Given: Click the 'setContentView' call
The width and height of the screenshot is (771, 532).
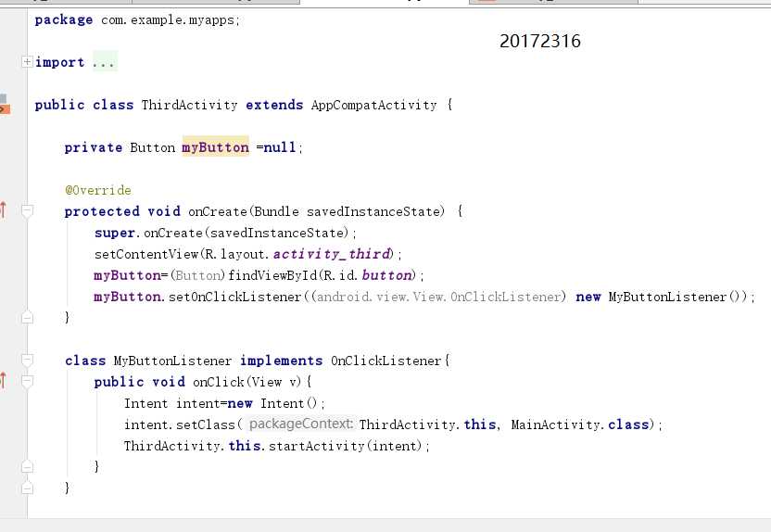Looking at the screenshot, I should coord(146,254).
